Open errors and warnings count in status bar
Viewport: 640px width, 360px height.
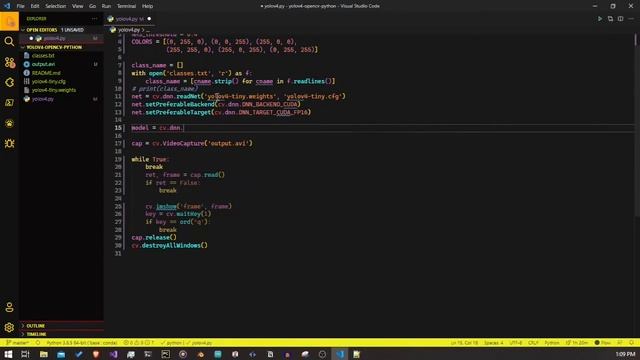[x=139, y=343]
